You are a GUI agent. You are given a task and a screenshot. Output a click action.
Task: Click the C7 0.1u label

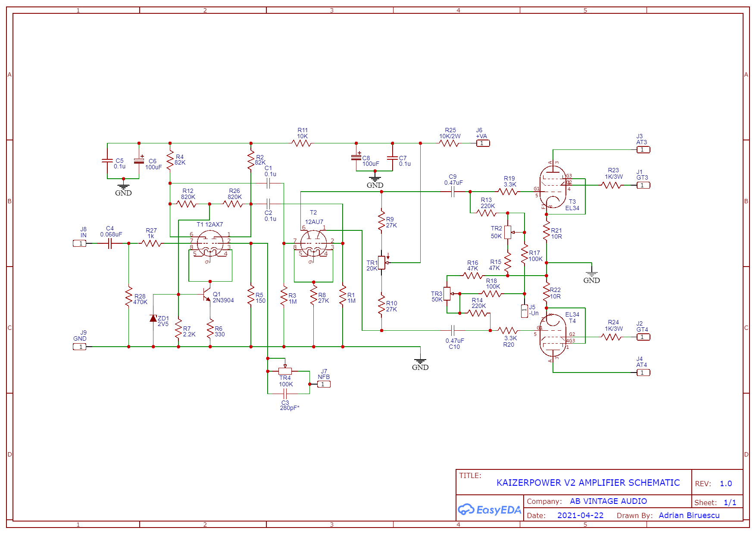[x=405, y=161]
